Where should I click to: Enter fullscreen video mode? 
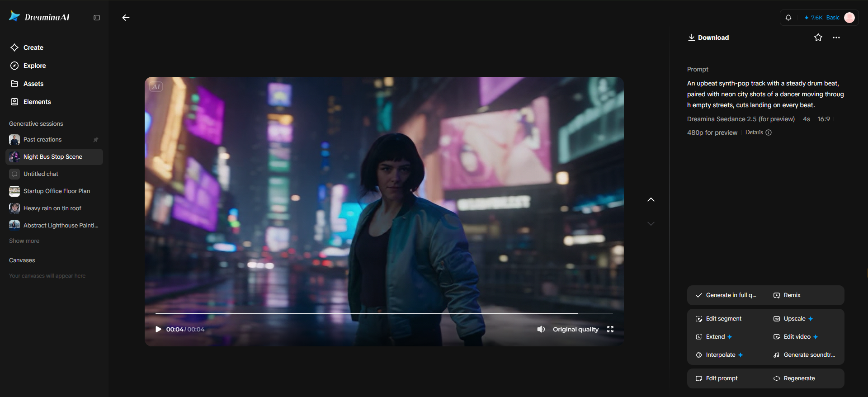tap(610, 329)
